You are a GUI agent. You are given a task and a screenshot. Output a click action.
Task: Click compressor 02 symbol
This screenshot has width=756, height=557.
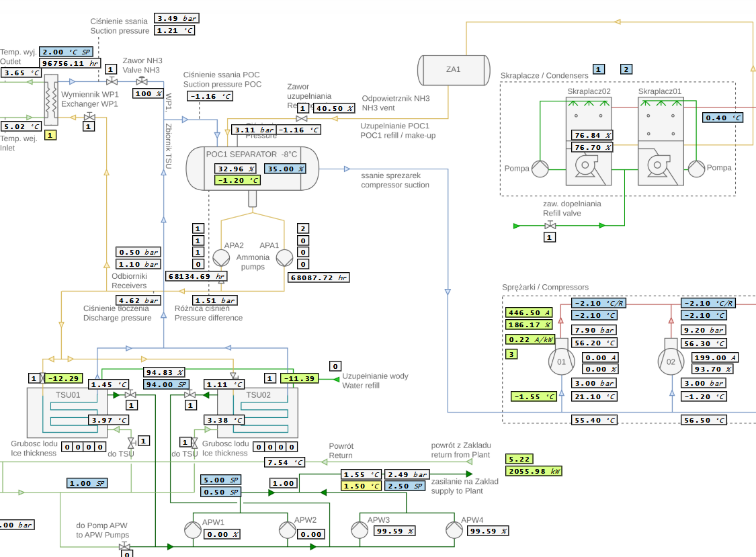pos(671,361)
